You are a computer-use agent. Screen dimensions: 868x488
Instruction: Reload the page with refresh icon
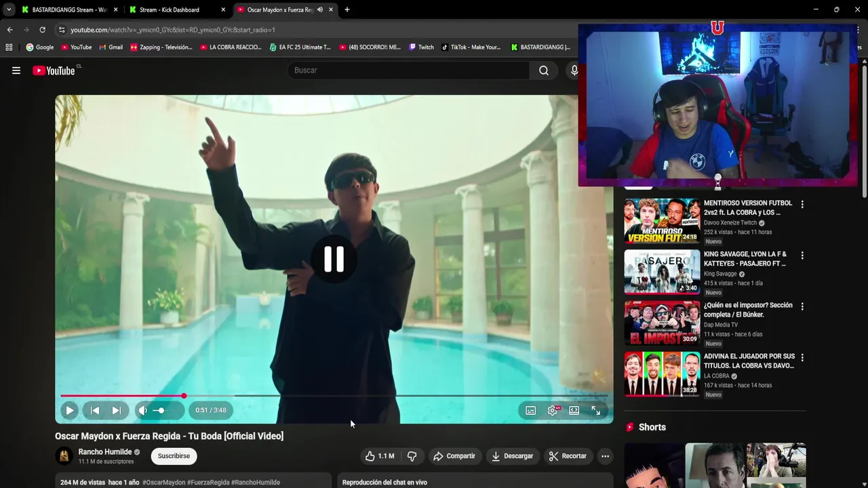(42, 30)
